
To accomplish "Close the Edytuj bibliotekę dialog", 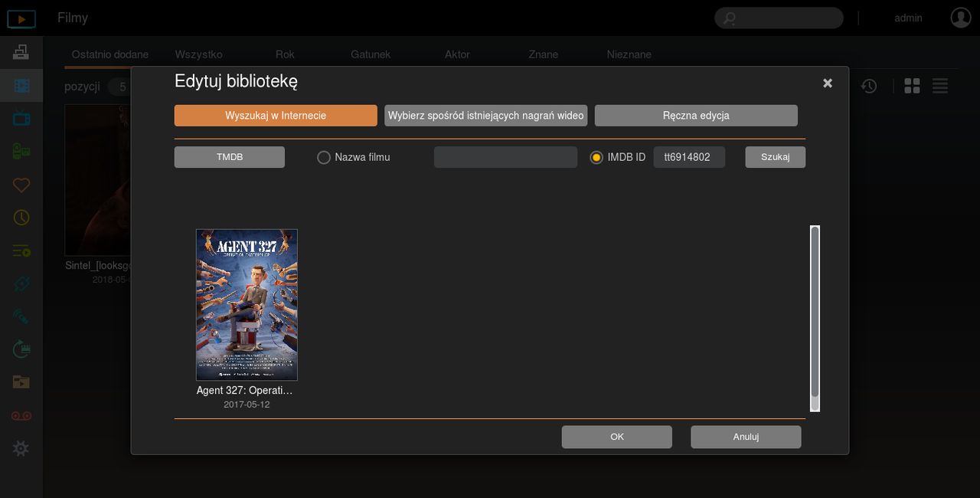I will click(x=828, y=83).
